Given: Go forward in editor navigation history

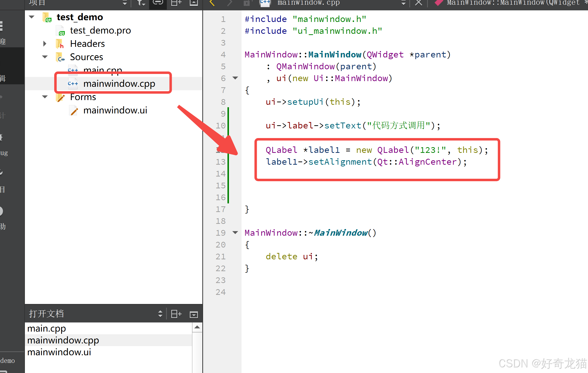Looking at the screenshot, I should point(230,3).
